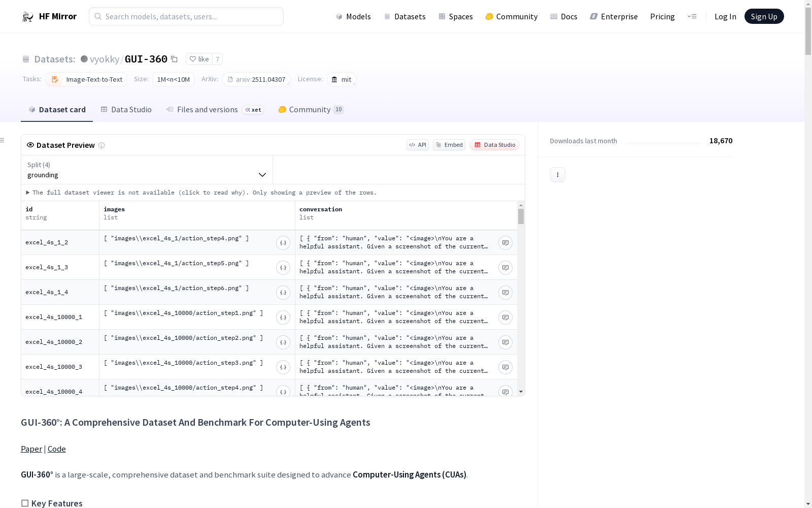Image resolution: width=812 pixels, height=508 pixels.
Task: Expand images JSON for excel_4s_1_2 row
Action: [x=283, y=243]
